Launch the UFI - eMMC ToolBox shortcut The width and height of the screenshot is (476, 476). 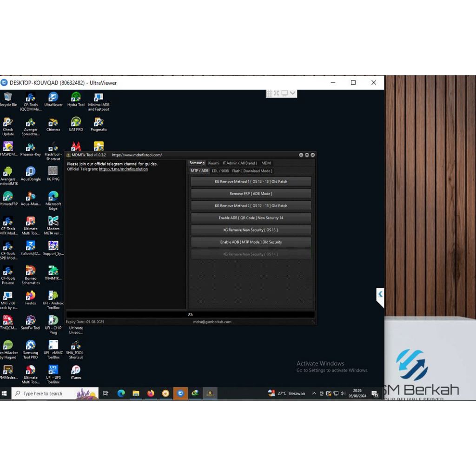(53, 350)
